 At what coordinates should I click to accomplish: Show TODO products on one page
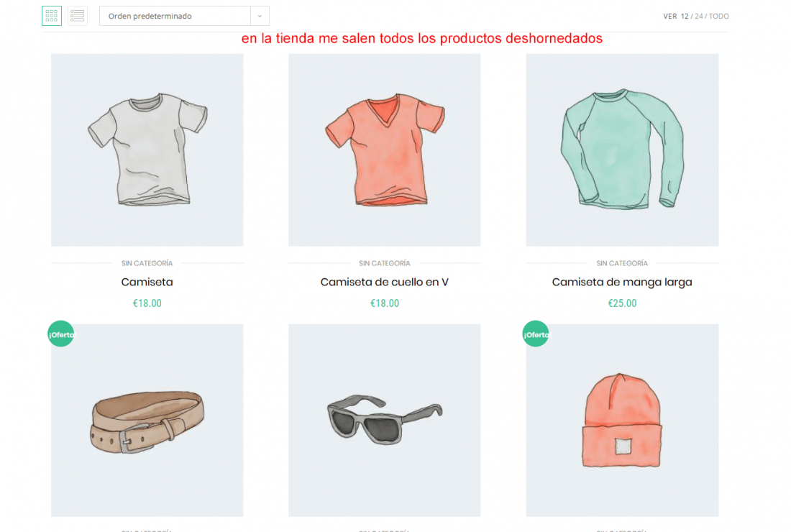pyautogui.click(x=719, y=16)
